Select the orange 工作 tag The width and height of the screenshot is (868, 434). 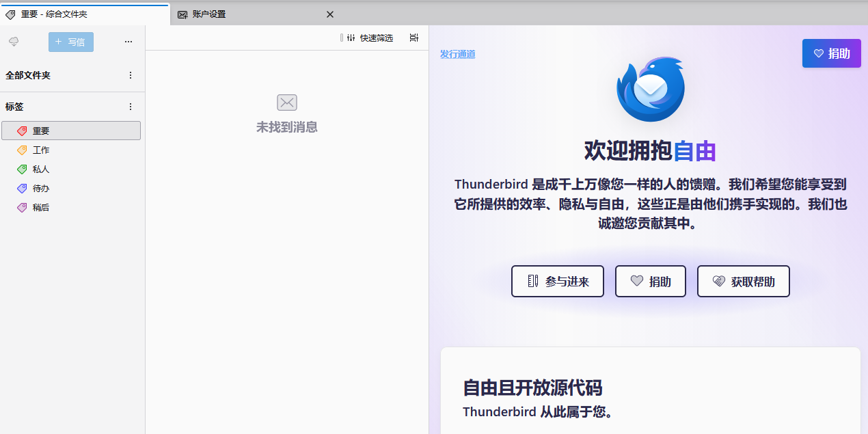click(41, 150)
